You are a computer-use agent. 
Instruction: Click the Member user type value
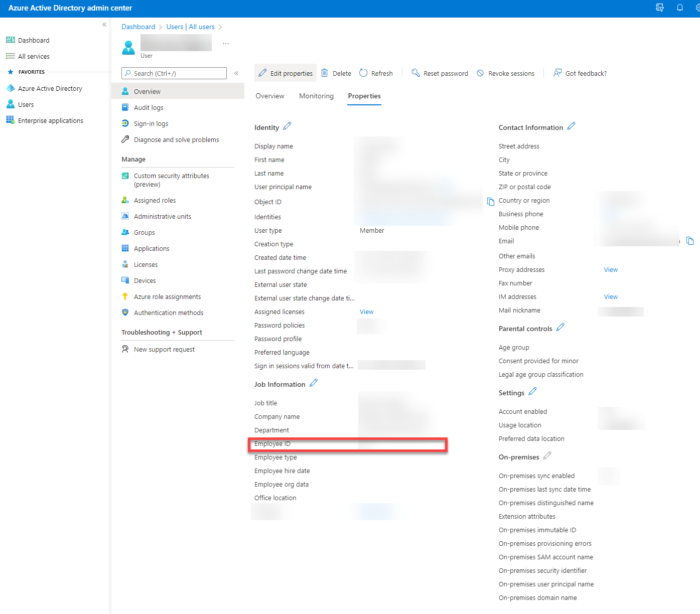point(372,230)
